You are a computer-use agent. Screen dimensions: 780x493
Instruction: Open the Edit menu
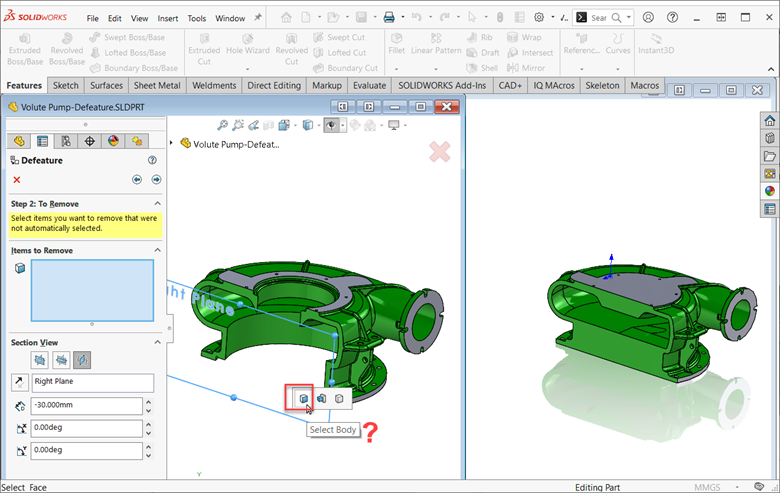(x=115, y=18)
